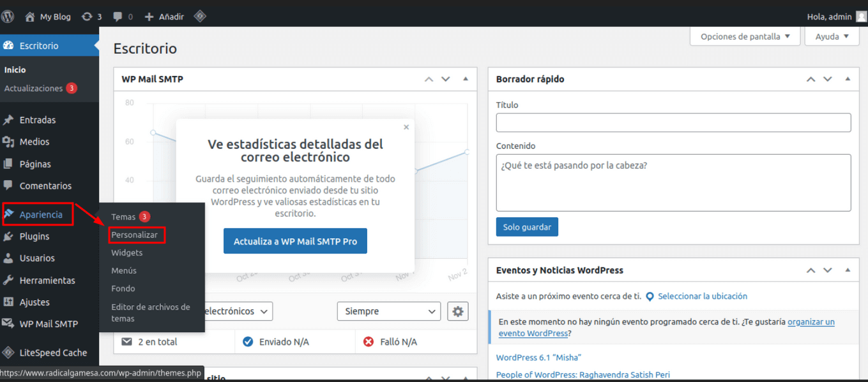This screenshot has height=382, width=868.
Task: Open Editor de archivos de temas
Action: [x=151, y=312]
